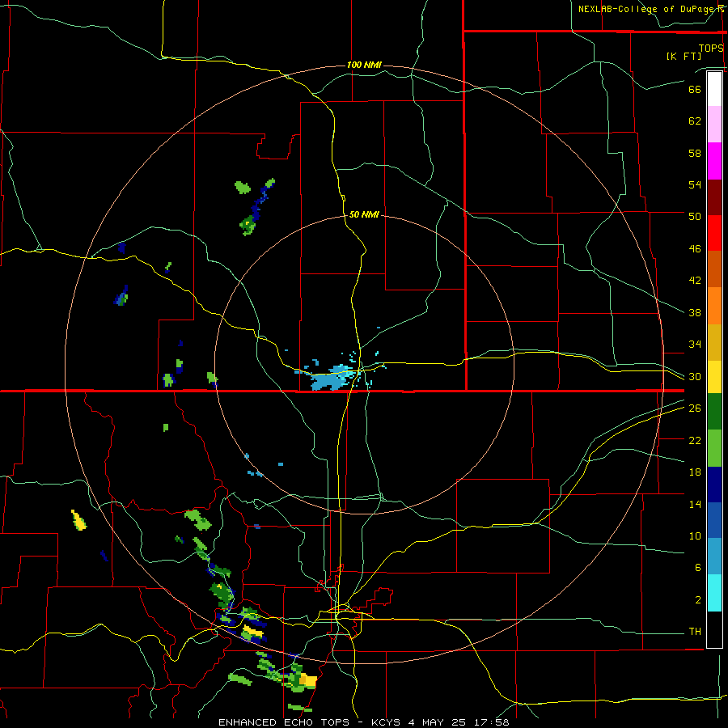Click the yellow-orange echo block at the bottom edge
Viewport: 728px width, 728px height.
point(308,680)
